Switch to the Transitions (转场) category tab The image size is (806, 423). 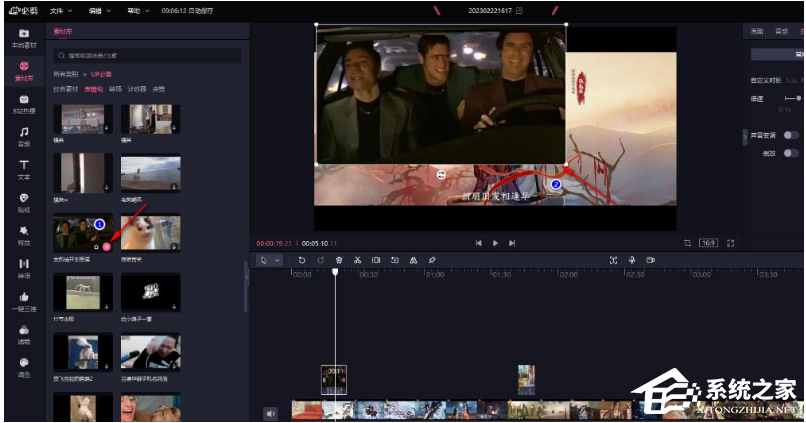click(x=115, y=89)
